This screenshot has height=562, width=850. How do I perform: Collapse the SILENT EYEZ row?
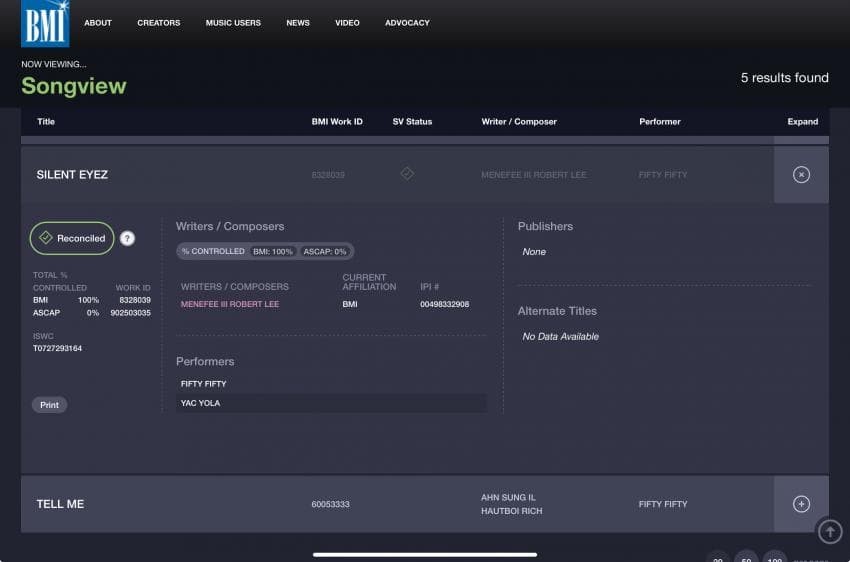tap(801, 175)
